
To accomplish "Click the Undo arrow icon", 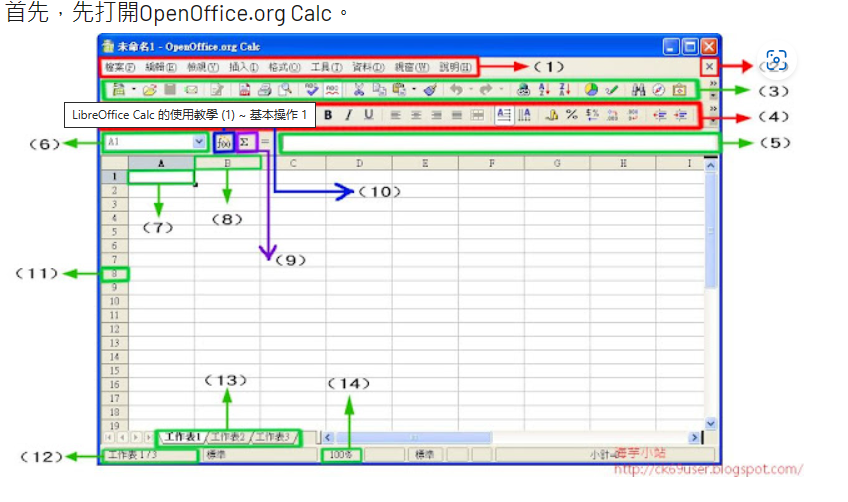I will [456, 90].
